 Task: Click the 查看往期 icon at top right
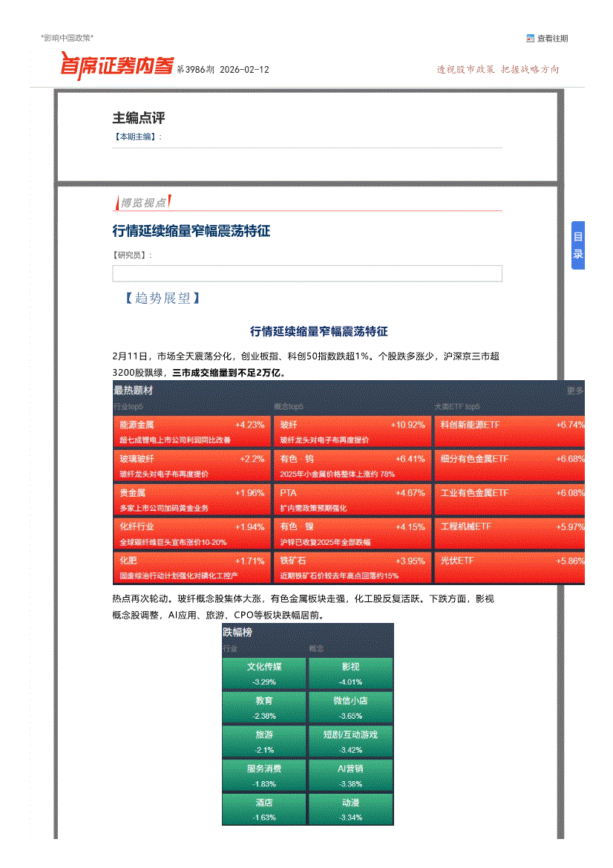tap(530, 39)
